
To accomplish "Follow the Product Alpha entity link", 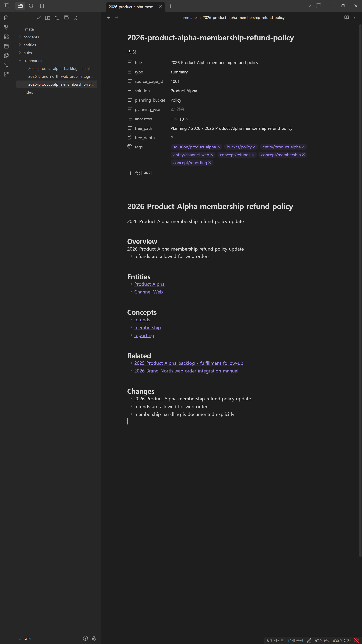I will (x=149, y=284).
